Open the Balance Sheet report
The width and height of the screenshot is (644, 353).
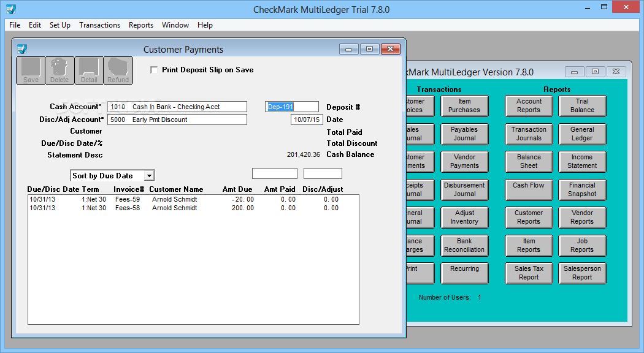(x=529, y=162)
